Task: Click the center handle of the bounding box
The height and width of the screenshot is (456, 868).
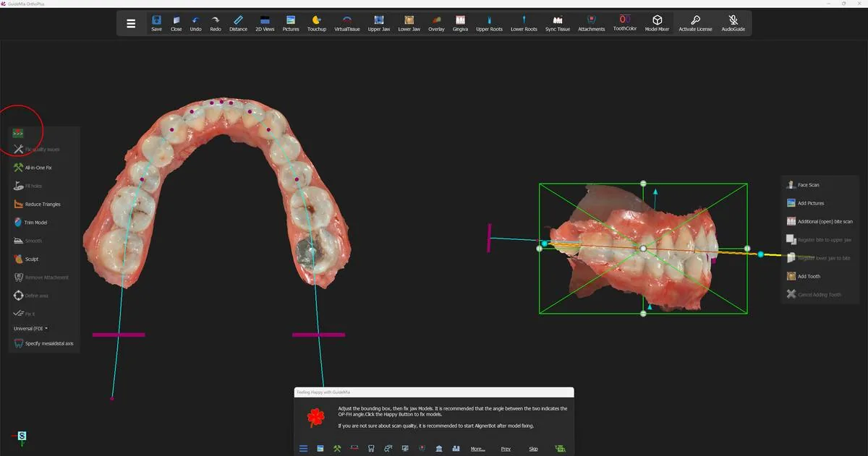Action: tap(643, 248)
